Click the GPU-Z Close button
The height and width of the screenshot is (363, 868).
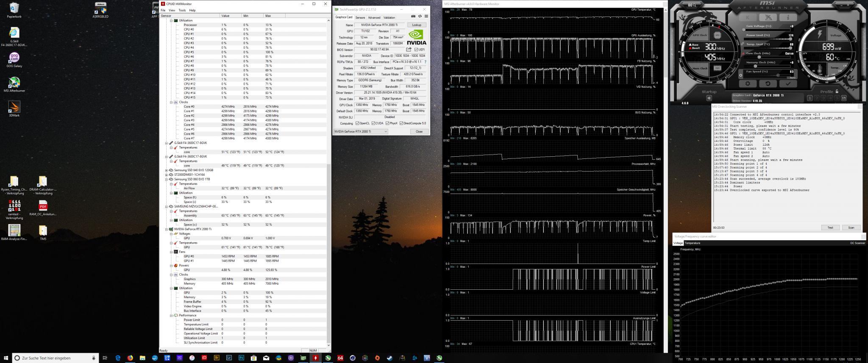point(419,131)
